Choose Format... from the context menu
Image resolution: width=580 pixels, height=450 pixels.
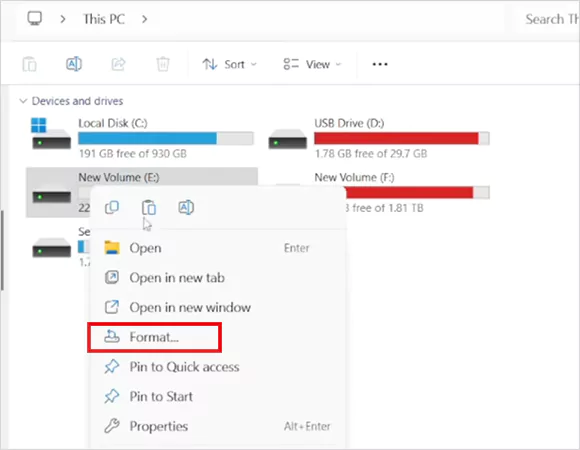(155, 337)
